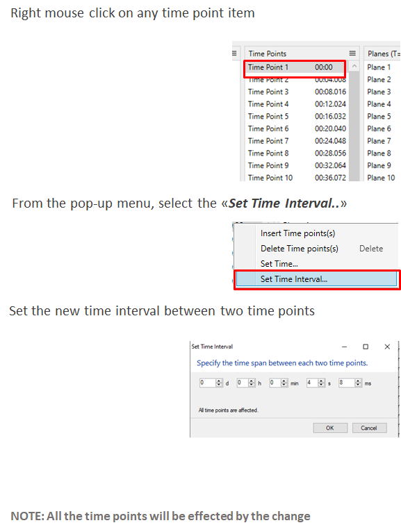Click the seconds spinner arrows
401x532 pixels.
321,383
